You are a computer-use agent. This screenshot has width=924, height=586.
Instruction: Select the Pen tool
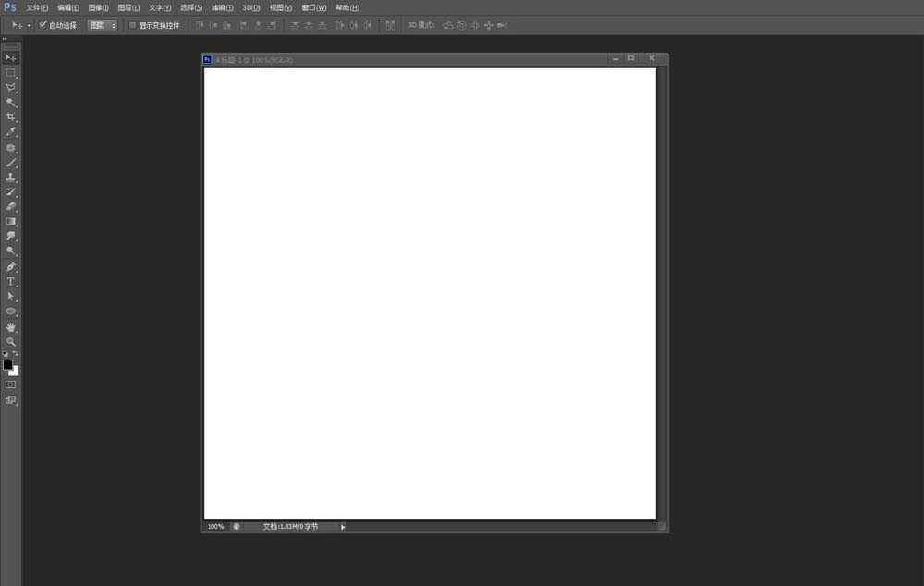[x=11, y=266]
